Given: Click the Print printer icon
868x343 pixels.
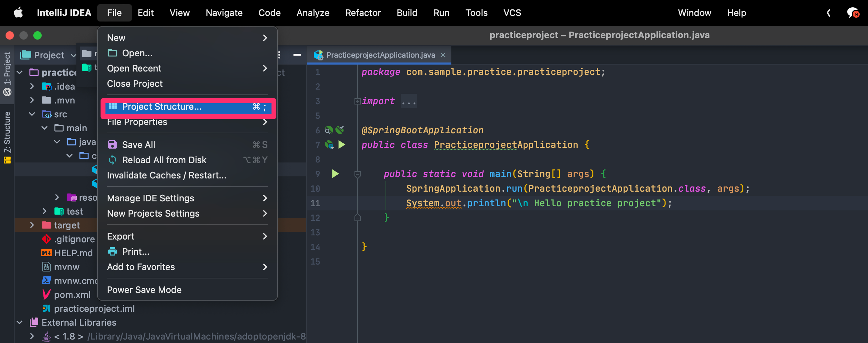Looking at the screenshot, I should 112,252.
